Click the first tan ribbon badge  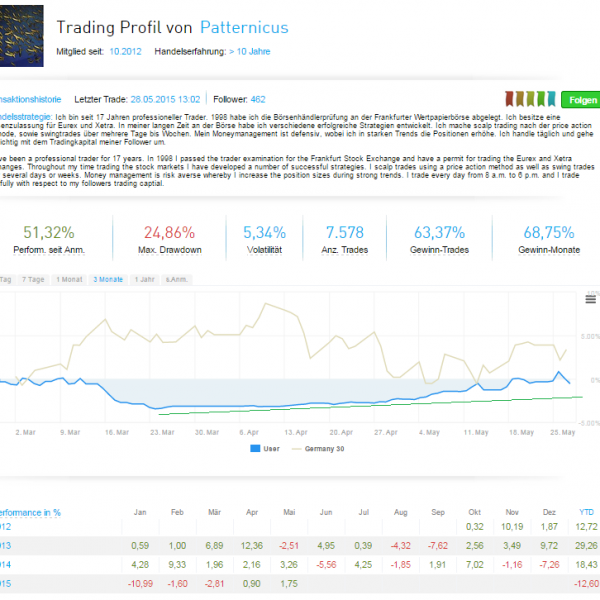tap(507, 99)
